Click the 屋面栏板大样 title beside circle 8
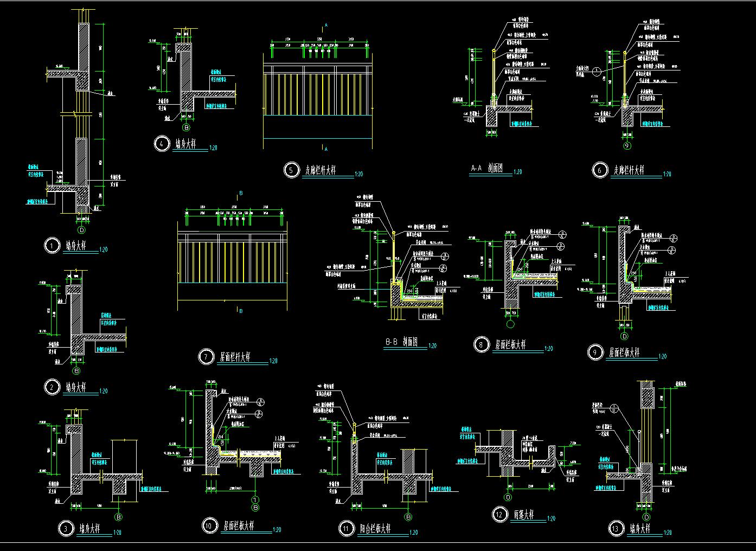756x551 pixels. (510, 344)
